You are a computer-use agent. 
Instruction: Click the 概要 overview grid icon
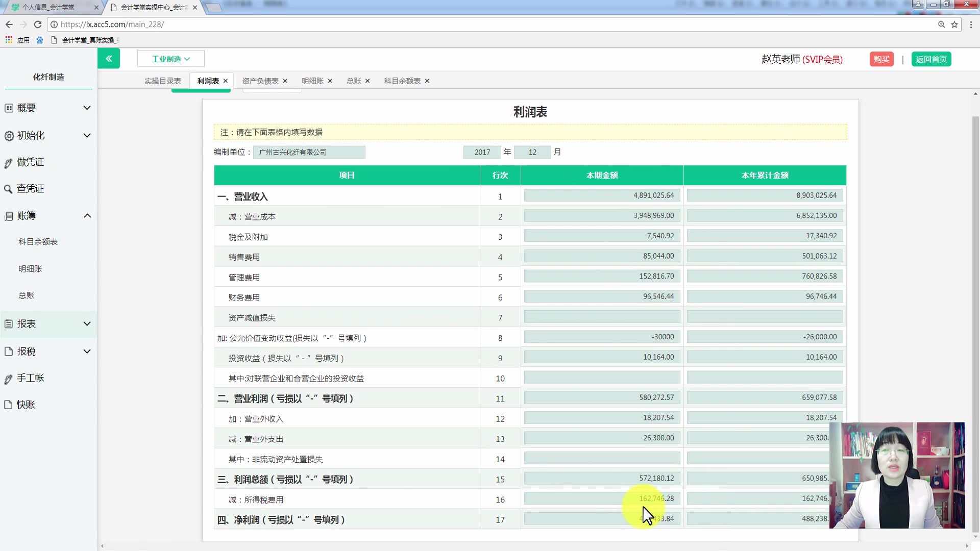[8, 108]
